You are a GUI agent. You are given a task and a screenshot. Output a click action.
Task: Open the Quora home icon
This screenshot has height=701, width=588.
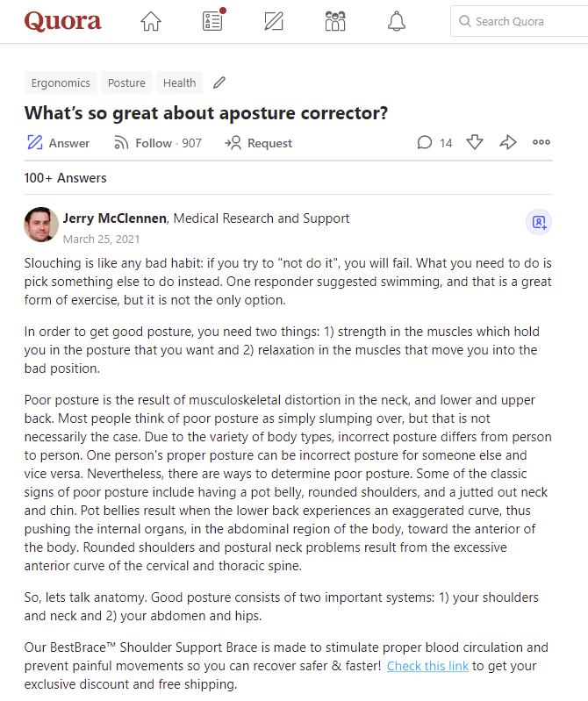pos(151,21)
